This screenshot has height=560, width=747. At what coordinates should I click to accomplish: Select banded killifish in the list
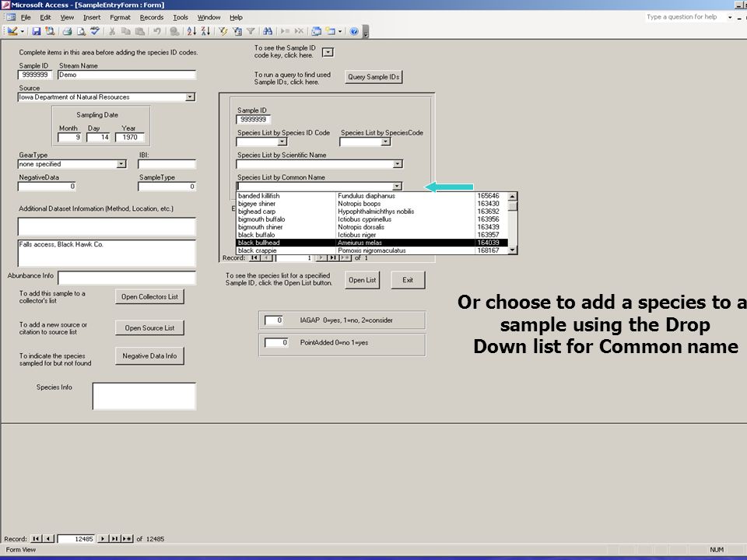[x=372, y=196]
